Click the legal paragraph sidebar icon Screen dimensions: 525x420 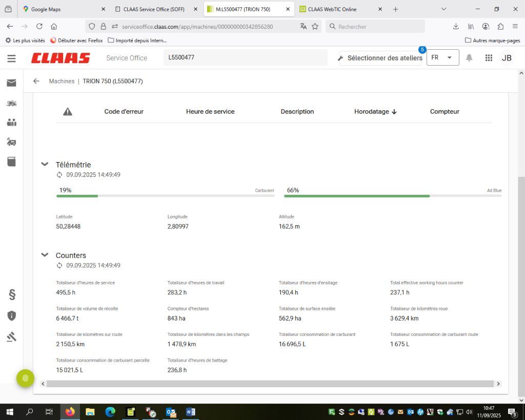11,294
